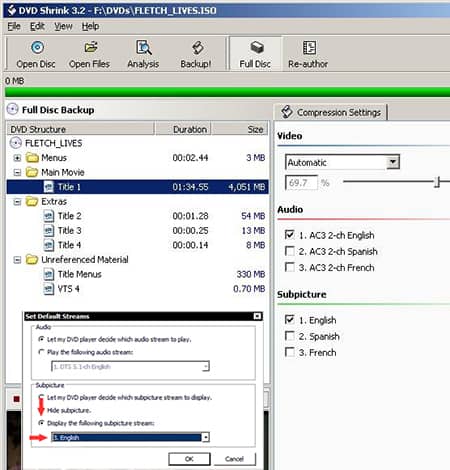Screen dimensions: 450x470
Task: Uncheck English subpicture
Action: pos(290,320)
